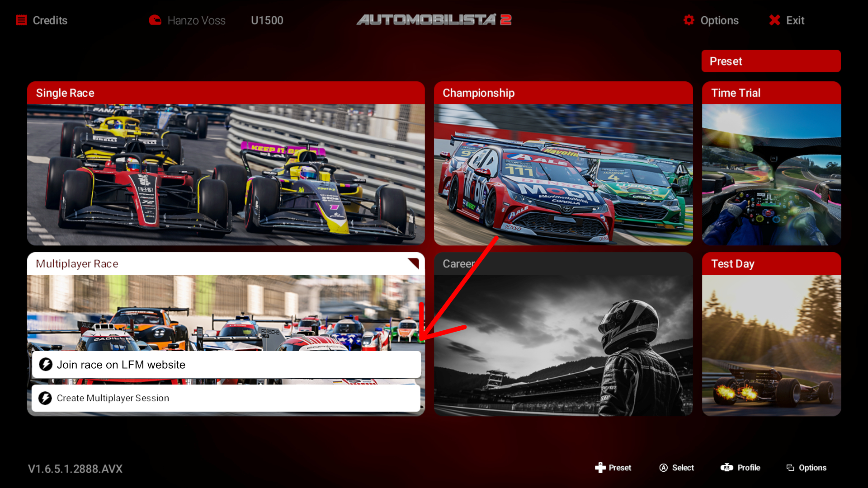Click lightning icon beside Join race on LFM

46,365
